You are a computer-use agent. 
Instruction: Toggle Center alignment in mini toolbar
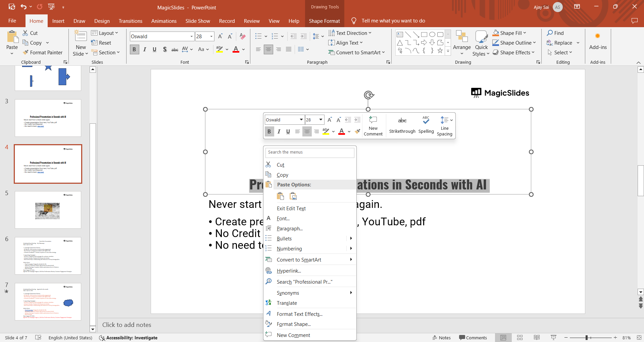[307, 131]
